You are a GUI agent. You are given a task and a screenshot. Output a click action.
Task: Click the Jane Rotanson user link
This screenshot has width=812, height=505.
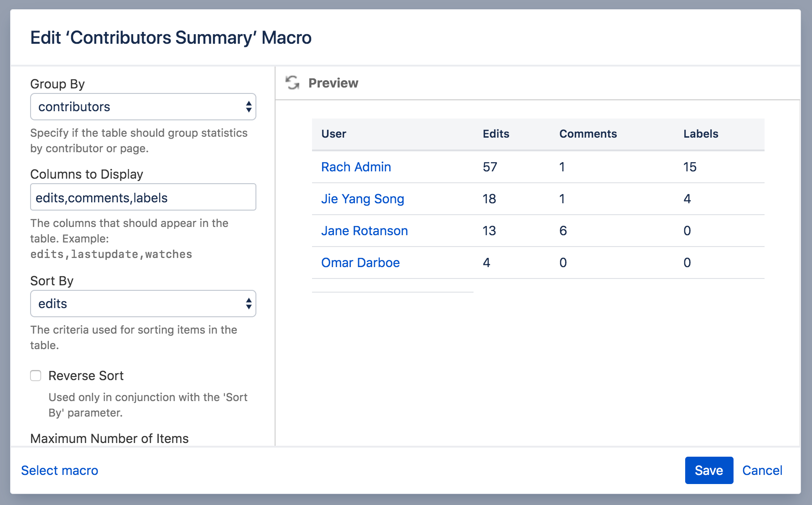[364, 231]
